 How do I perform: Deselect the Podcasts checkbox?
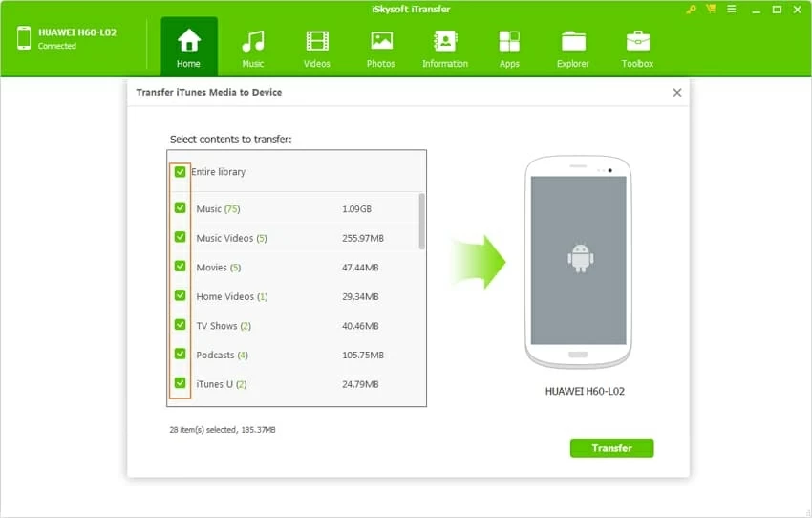point(180,355)
